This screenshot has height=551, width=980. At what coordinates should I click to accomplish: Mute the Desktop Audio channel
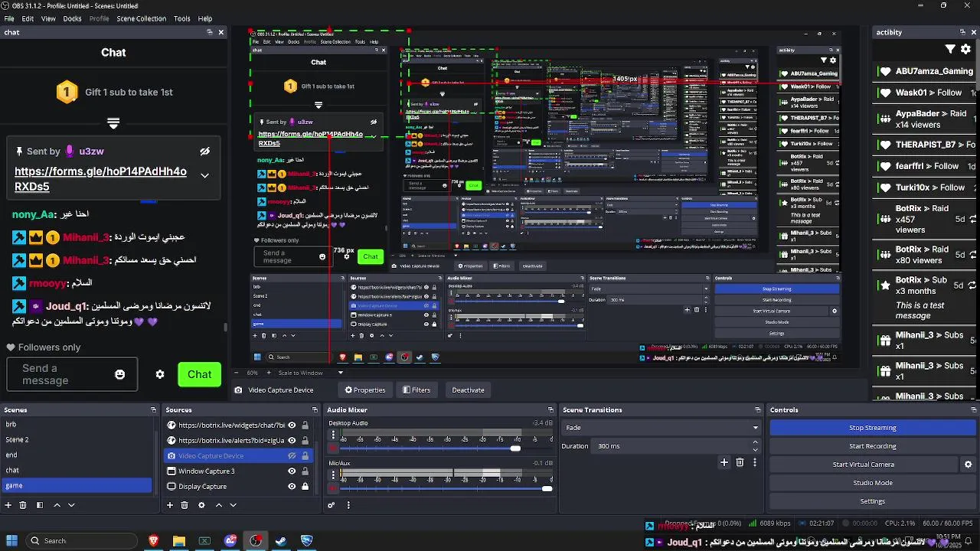coord(333,448)
